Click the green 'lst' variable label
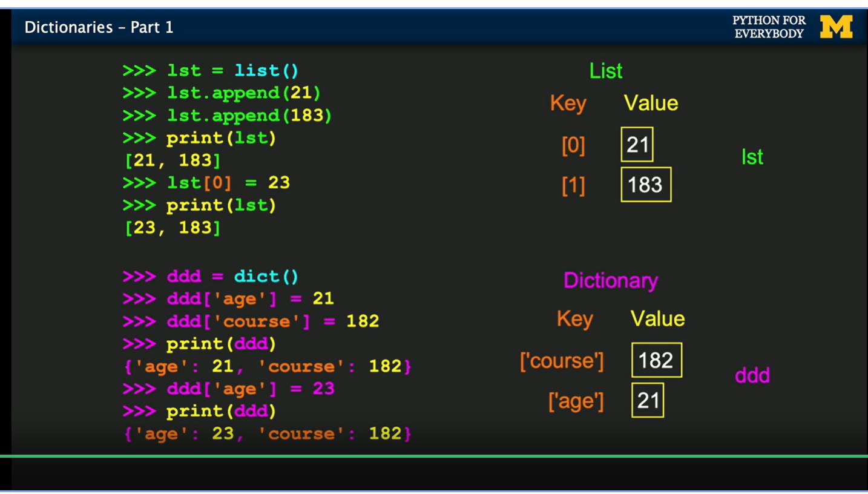 pyautogui.click(x=752, y=157)
